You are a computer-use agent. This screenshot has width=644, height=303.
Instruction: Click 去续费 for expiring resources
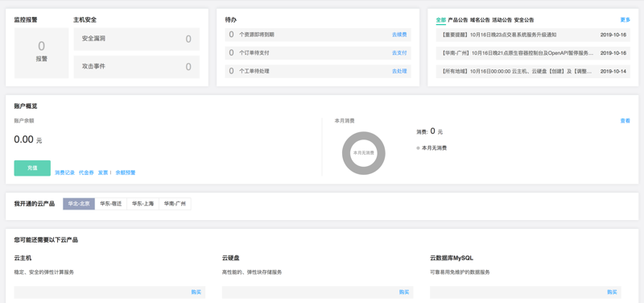pos(399,35)
